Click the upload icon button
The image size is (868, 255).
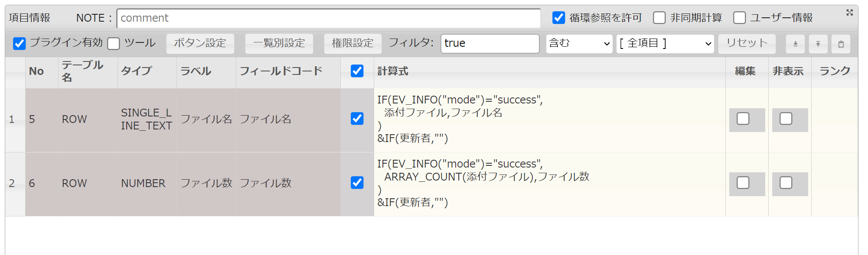(x=818, y=44)
